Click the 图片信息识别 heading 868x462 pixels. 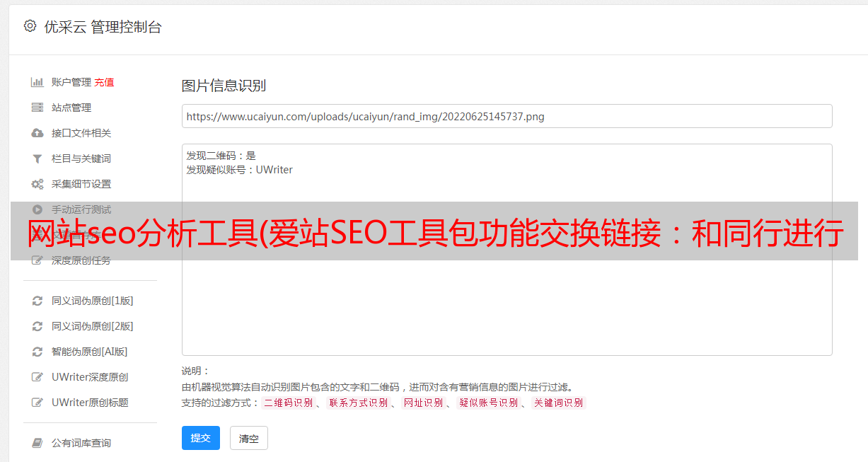(x=224, y=86)
